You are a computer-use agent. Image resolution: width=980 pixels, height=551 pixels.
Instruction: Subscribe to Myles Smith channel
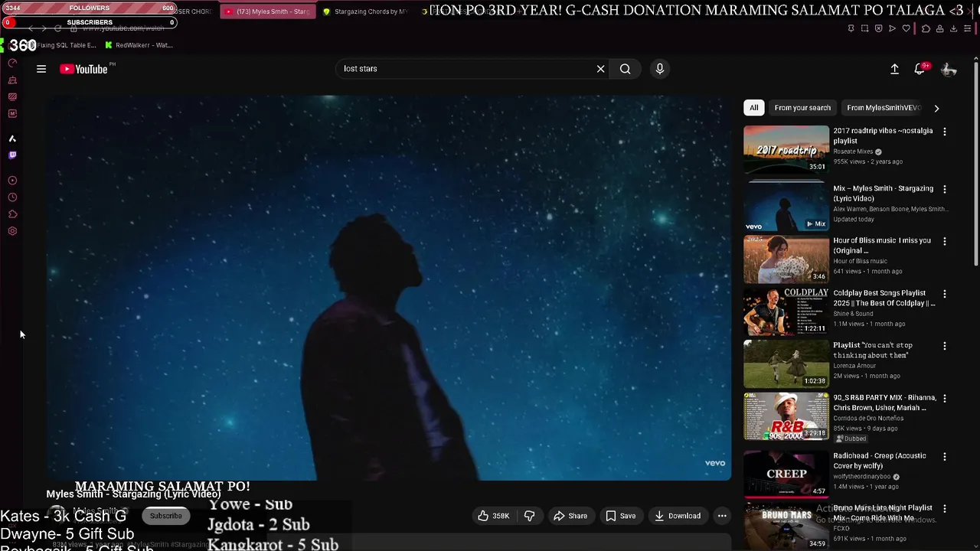[166, 516]
